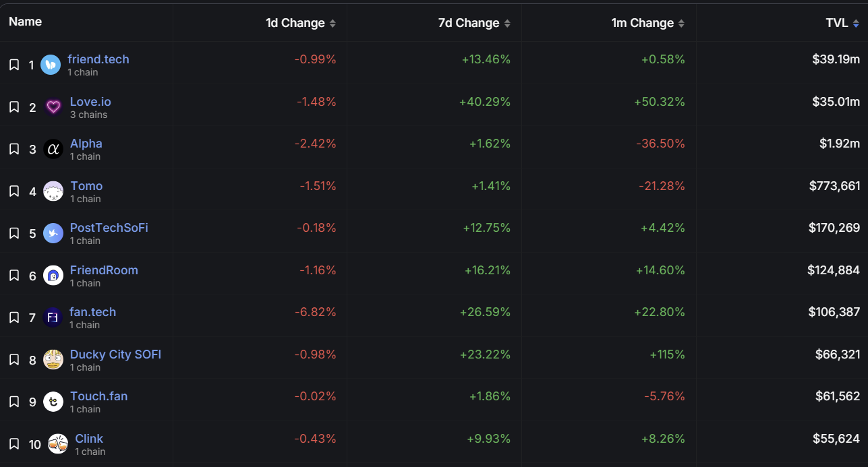Bookmark the friend.tech row
The height and width of the screenshot is (467, 868).
pyautogui.click(x=14, y=65)
